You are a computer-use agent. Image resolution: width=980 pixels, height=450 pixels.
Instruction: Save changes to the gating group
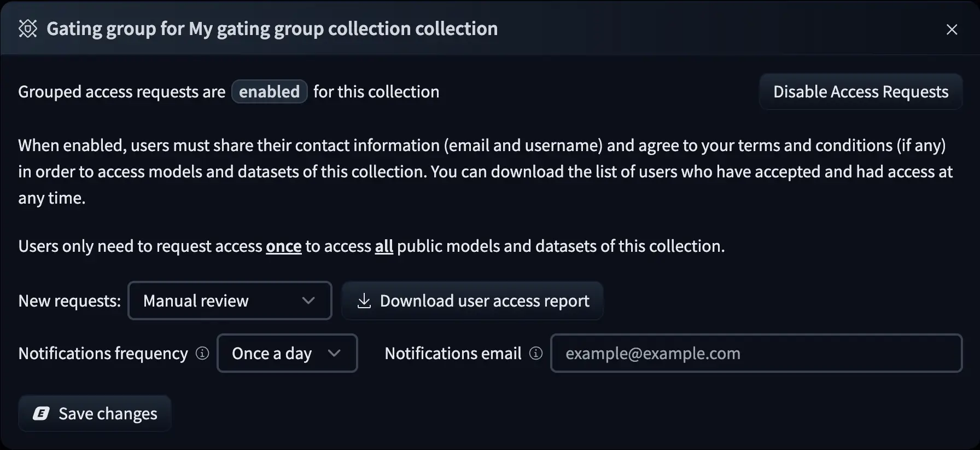(94, 413)
